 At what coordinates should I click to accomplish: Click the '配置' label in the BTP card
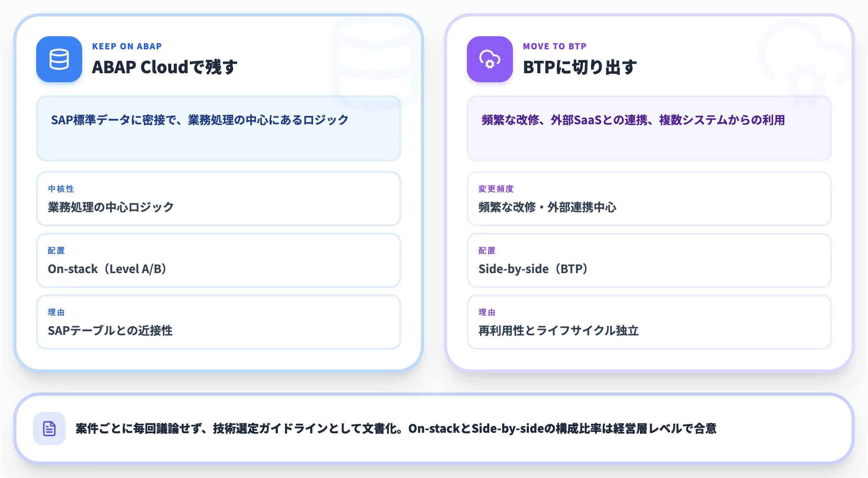(x=487, y=251)
